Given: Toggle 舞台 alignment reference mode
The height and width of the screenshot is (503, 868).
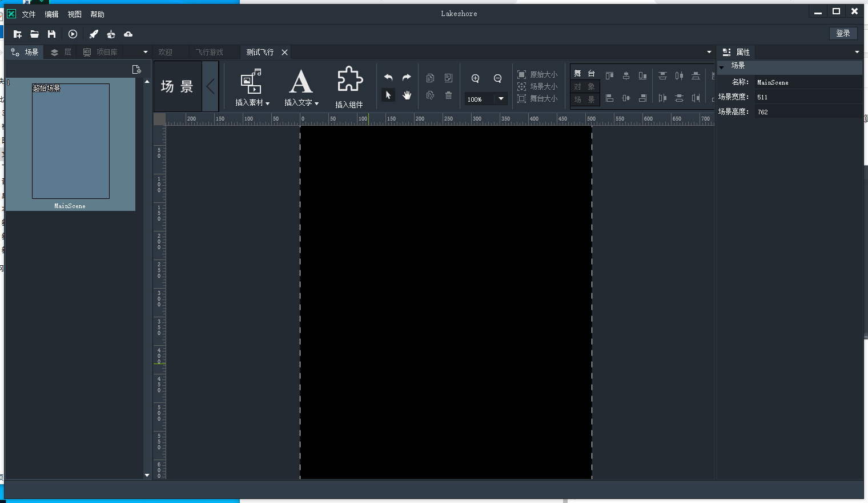Looking at the screenshot, I should 585,73.
